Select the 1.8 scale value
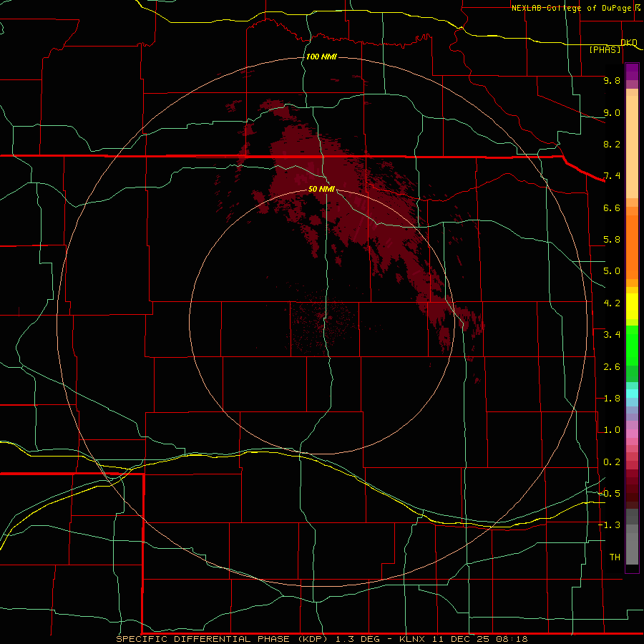The height and width of the screenshot is (644, 644). (x=612, y=399)
